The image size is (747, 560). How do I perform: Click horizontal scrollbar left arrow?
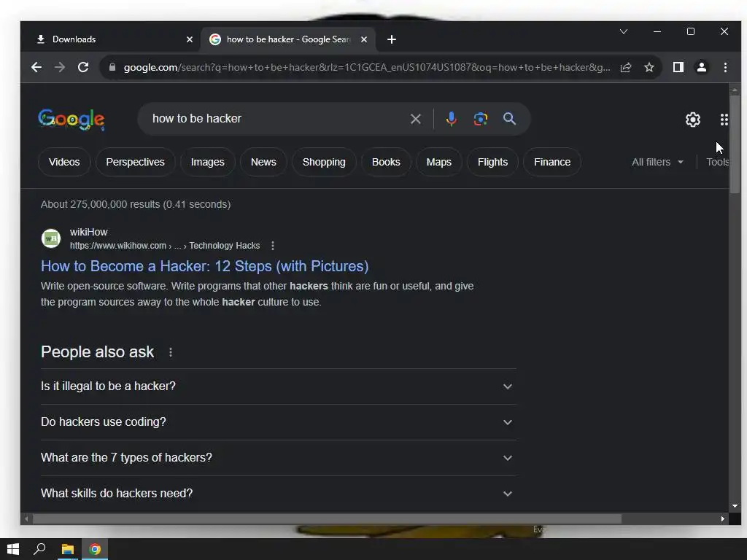[x=27, y=519]
